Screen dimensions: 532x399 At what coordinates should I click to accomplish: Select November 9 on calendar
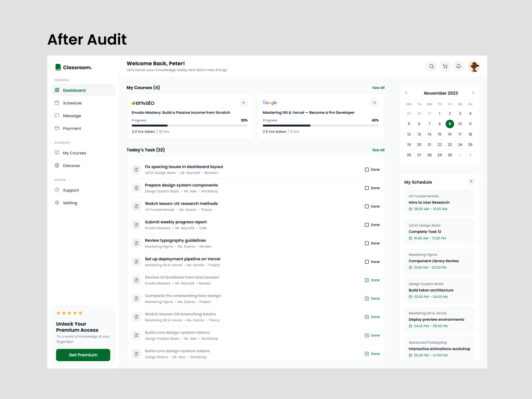[450, 124]
